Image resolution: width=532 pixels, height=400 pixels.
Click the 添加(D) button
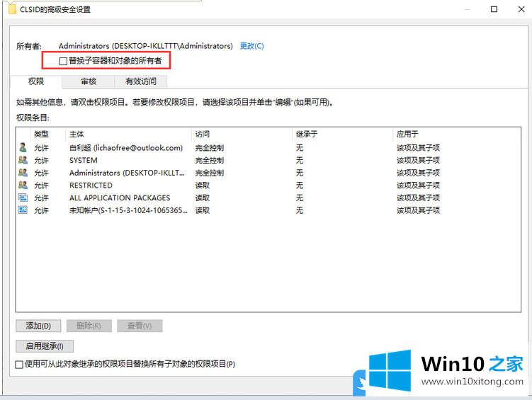click(x=38, y=326)
